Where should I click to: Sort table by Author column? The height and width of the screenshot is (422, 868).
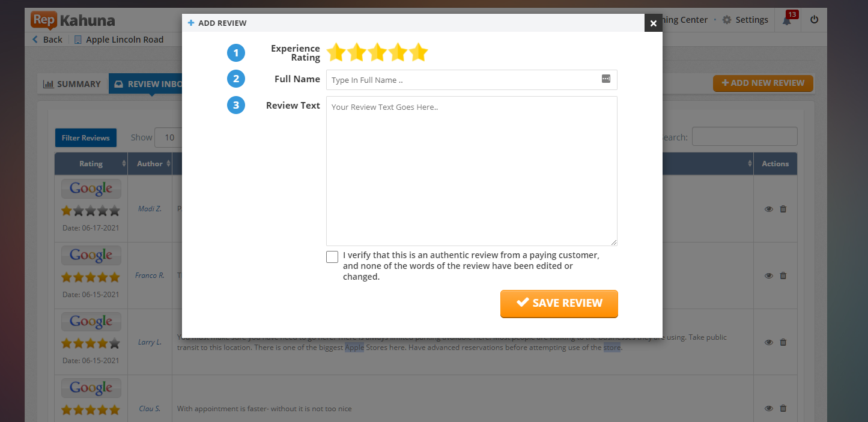click(150, 164)
